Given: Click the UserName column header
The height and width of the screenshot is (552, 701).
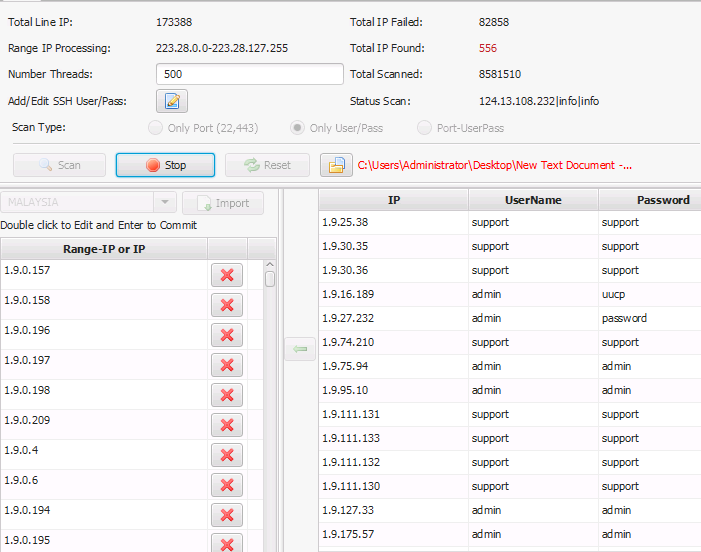Looking at the screenshot, I should point(533,200).
